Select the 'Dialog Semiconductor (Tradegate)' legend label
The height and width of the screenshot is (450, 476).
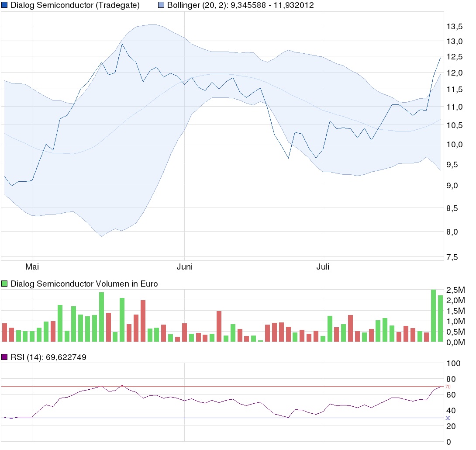coord(75,5)
